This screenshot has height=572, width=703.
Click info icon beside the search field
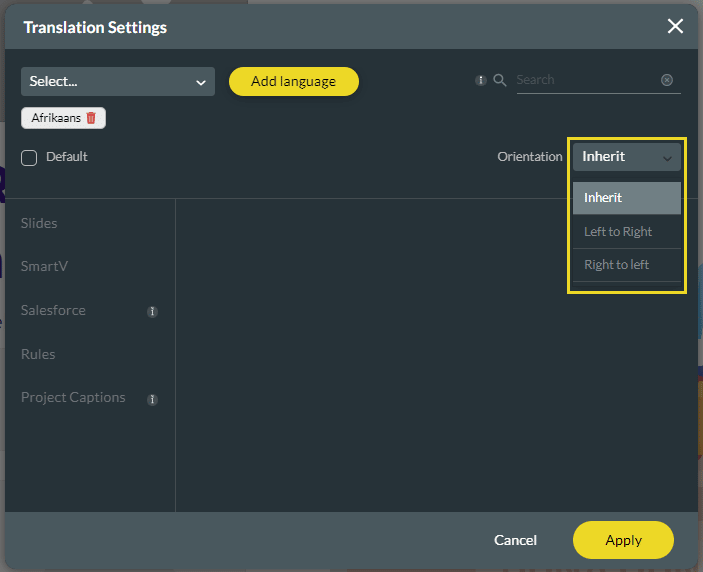481,81
